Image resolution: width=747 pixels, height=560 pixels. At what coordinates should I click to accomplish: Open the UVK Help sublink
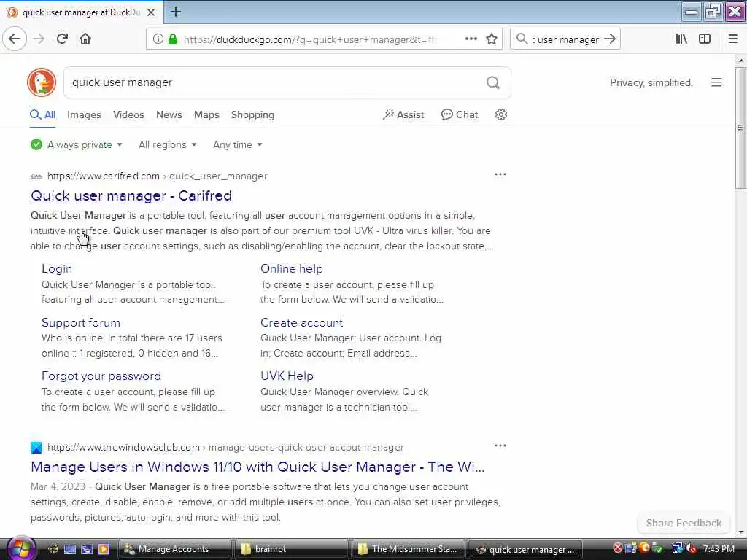point(287,376)
